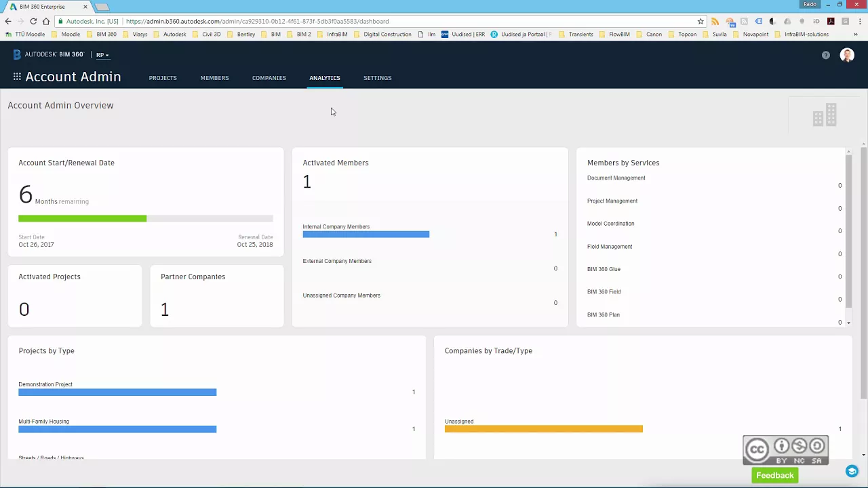Image resolution: width=868 pixels, height=488 pixels.
Task: Open the Settings tab
Action: point(378,78)
